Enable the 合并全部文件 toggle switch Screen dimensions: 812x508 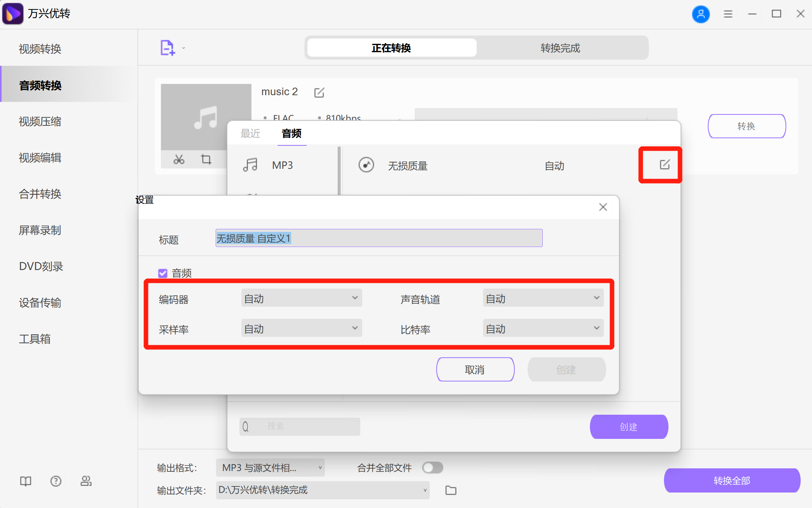[x=432, y=468]
